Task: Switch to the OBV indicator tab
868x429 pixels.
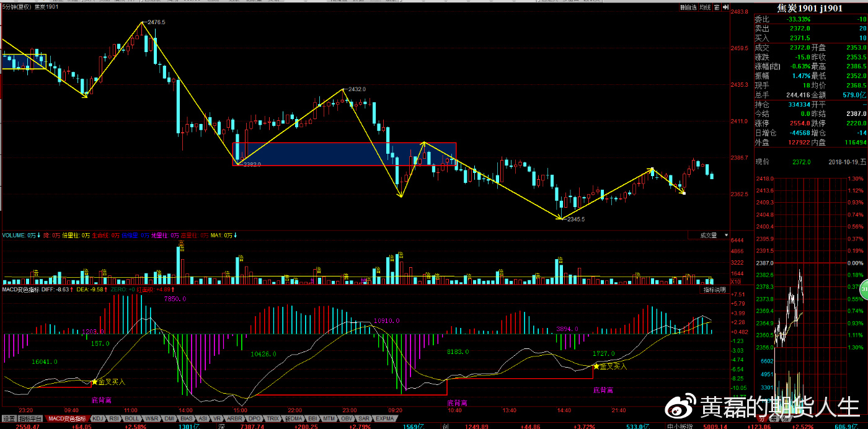Action: (x=347, y=418)
